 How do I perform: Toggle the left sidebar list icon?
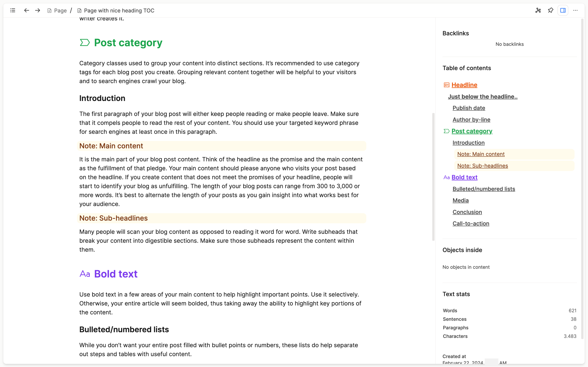[13, 10]
